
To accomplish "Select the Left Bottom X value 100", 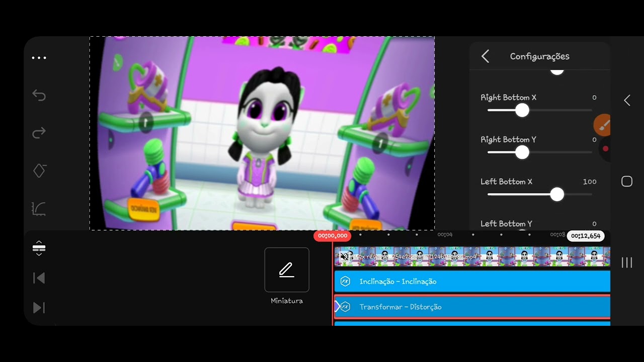I will [x=590, y=182].
